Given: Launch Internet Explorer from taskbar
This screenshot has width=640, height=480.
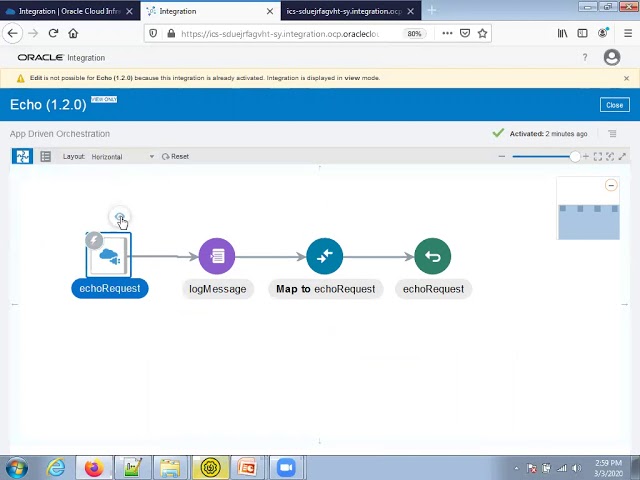Looking at the screenshot, I should point(56,468).
